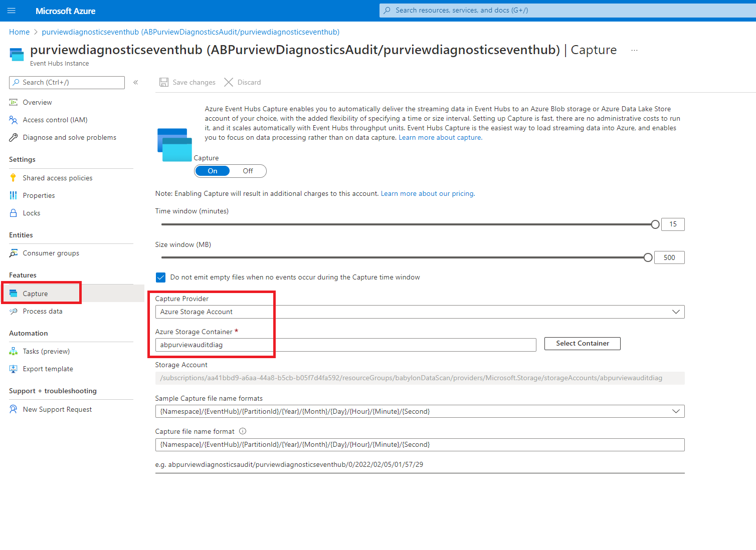Open the Azure portal hamburger menu
This screenshot has width=756, height=550.
click(x=12, y=11)
